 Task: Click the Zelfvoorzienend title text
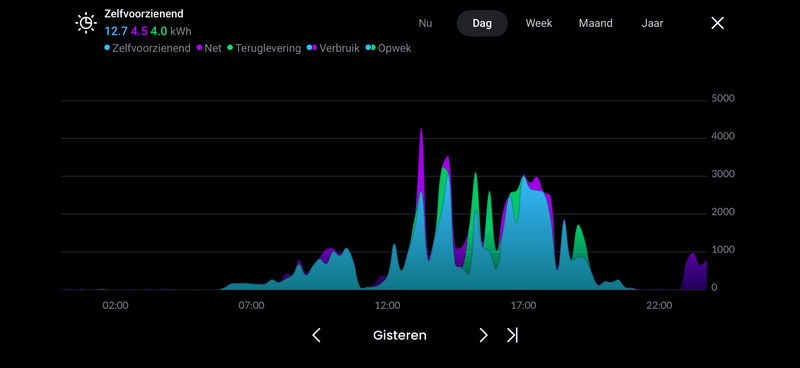144,14
